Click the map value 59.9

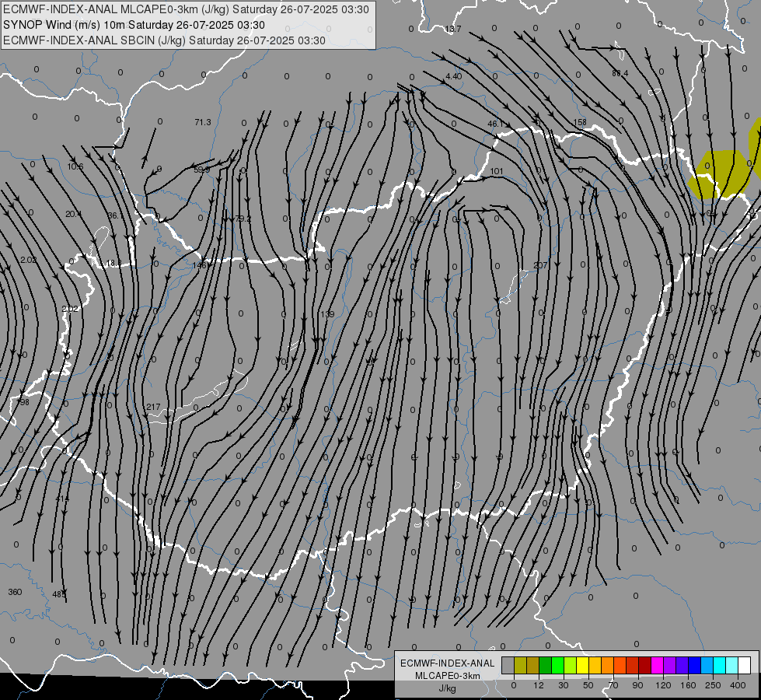click(202, 170)
